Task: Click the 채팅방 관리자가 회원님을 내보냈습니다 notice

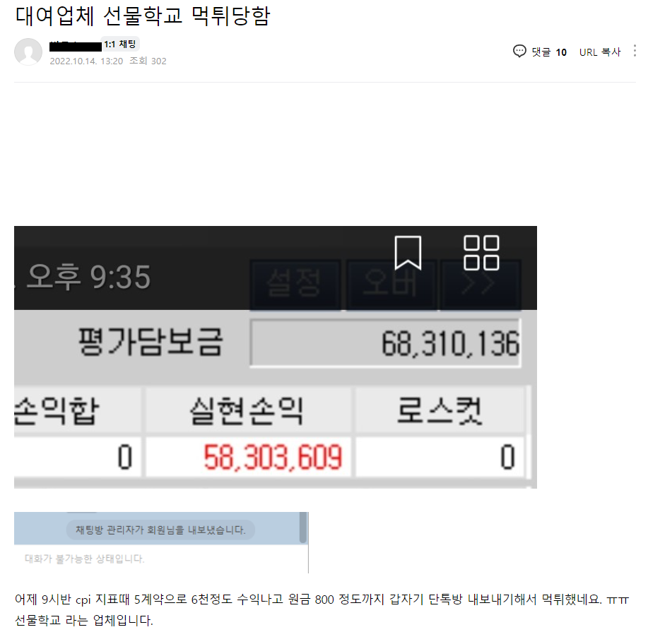Action: [160, 530]
